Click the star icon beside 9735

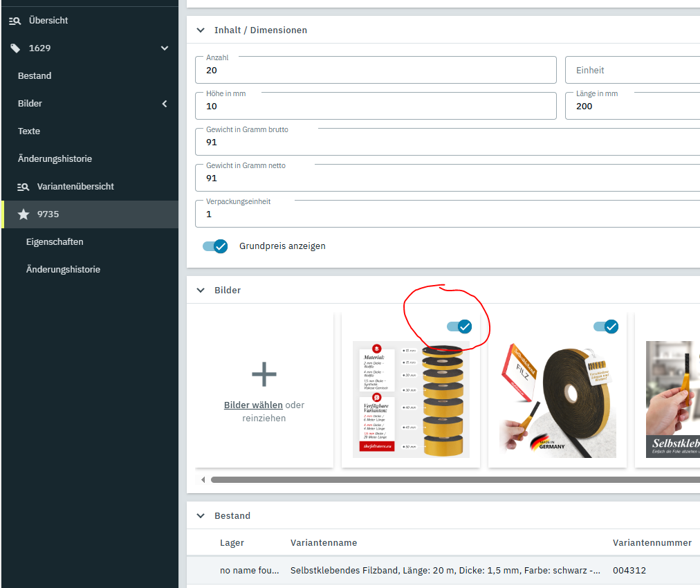point(24,214)
